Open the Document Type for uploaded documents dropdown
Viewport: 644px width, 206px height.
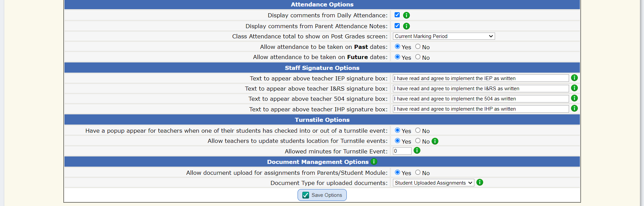[x=433, y=183]
